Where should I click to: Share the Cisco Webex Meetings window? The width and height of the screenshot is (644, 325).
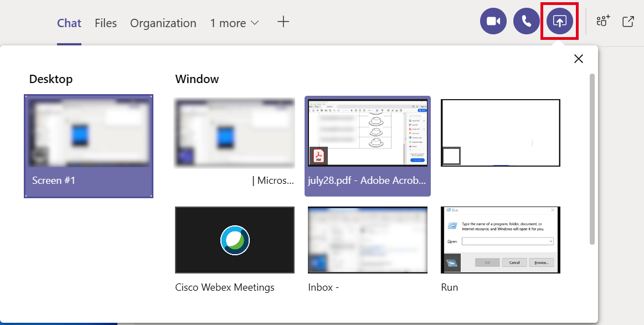point(234,240)
